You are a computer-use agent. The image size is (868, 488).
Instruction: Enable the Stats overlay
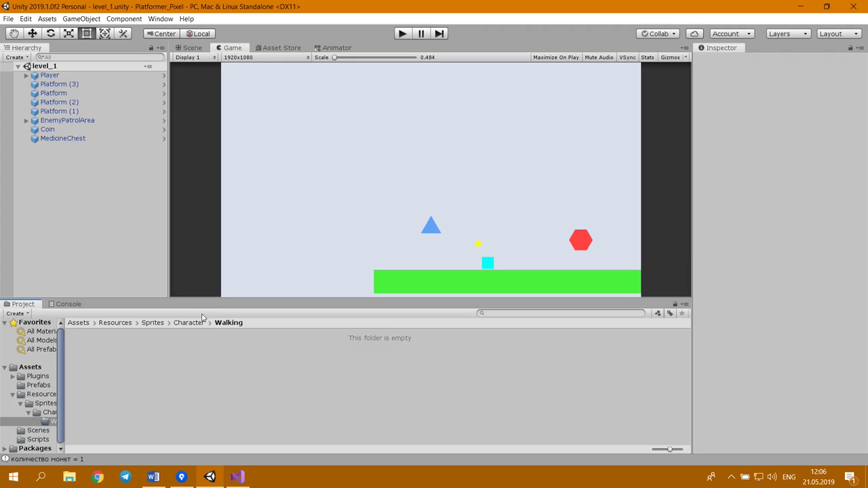[x=647, y=58]
